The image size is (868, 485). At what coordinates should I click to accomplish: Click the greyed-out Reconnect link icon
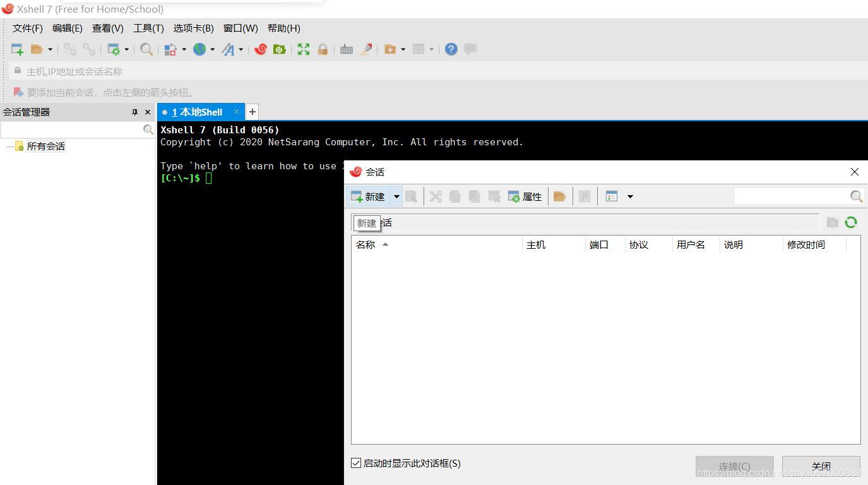pos(89,49)
